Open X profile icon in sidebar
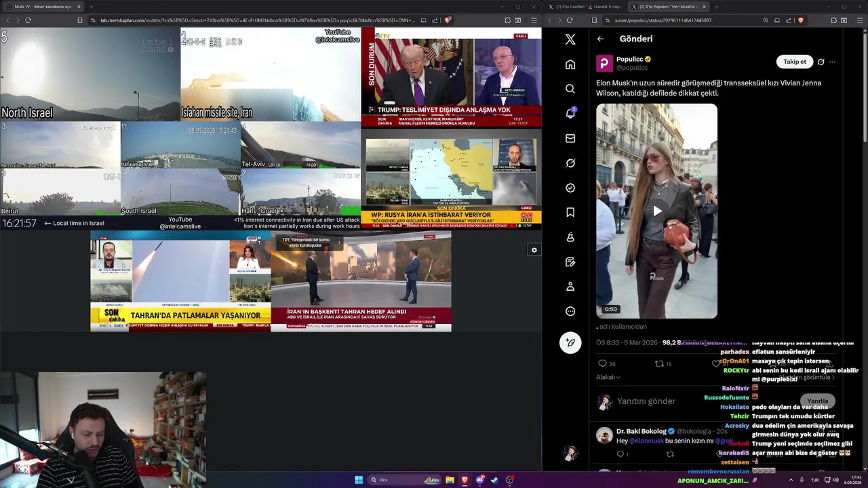Screen dimensions: 868x488 click(x=570, y=287)
